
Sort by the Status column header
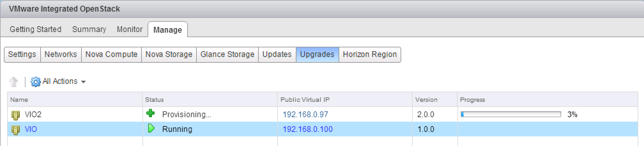[155, 100]
